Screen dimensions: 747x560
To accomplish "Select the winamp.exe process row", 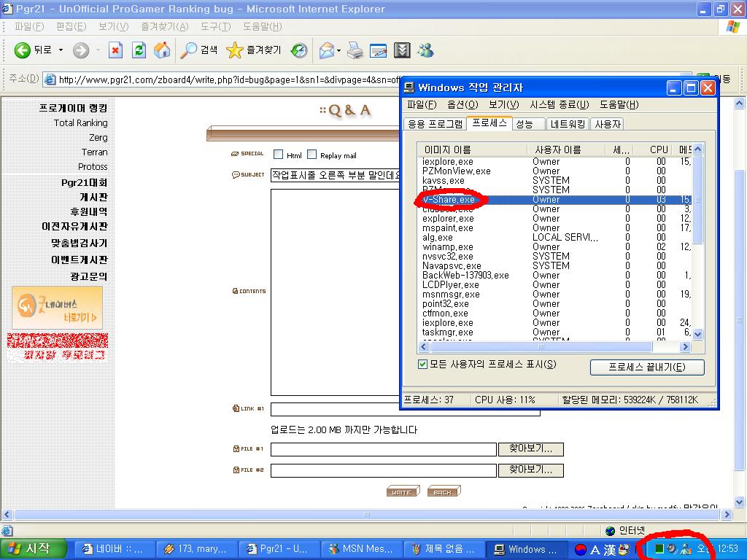I will click(555, 247).
